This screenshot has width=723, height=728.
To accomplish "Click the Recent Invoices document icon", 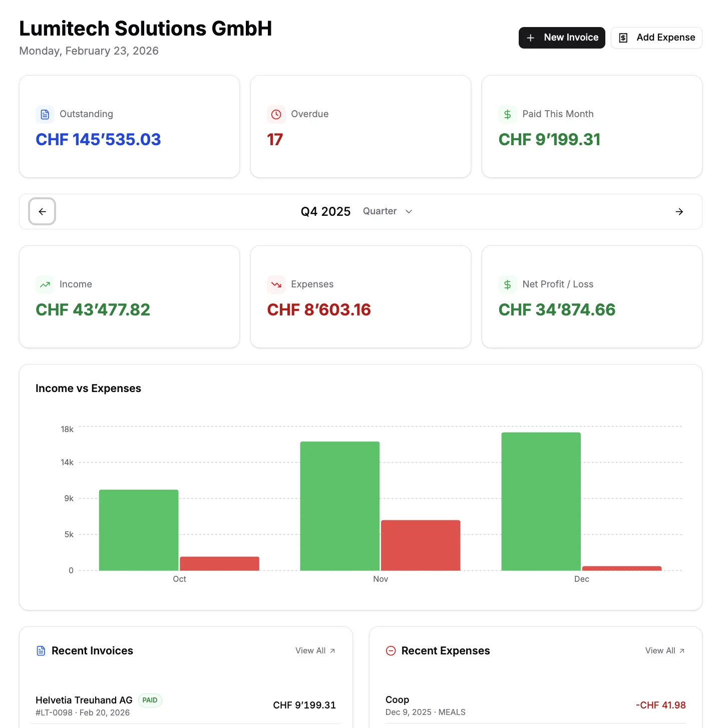I will (41, 651).
